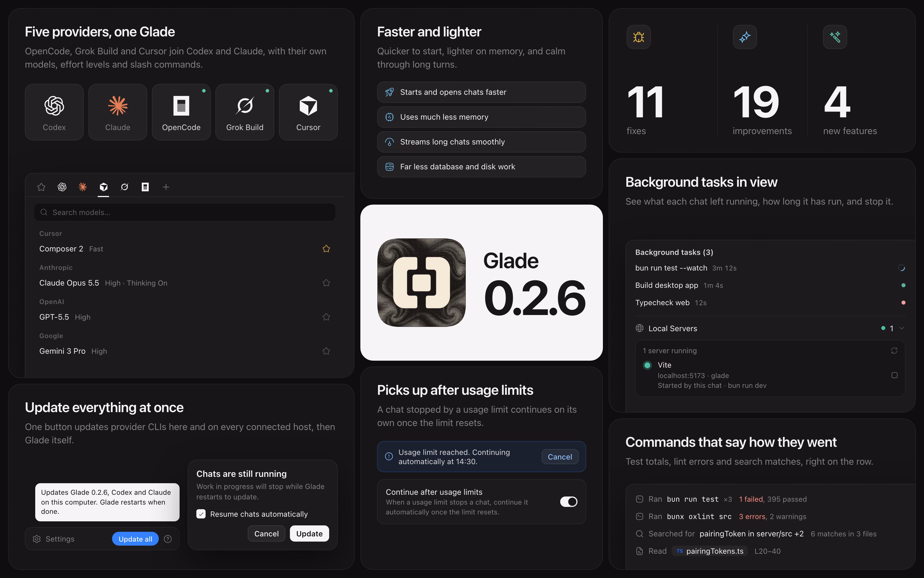Stop the Vite server
The width and height of the screenshot is (924, 578).
coord(894,375)
